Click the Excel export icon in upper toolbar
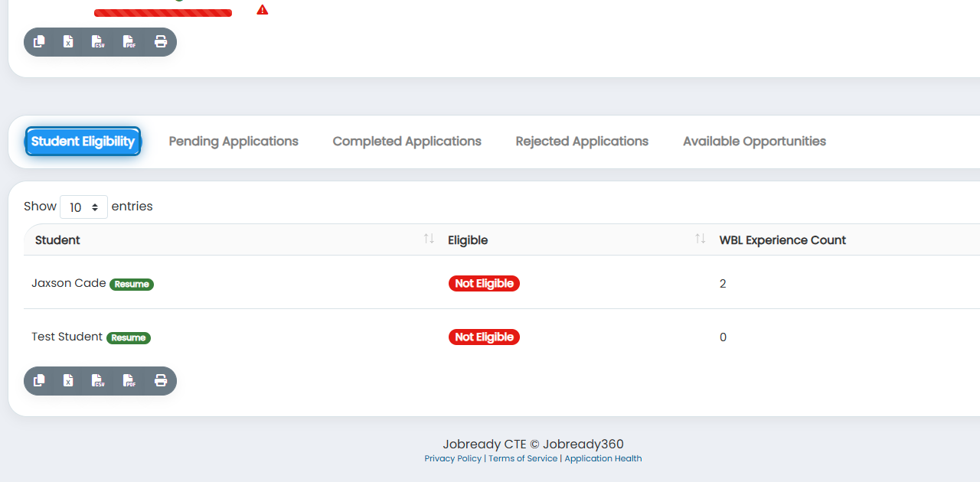Image resolution: width=980 pixels, height=482 pixels. point(68,42)
